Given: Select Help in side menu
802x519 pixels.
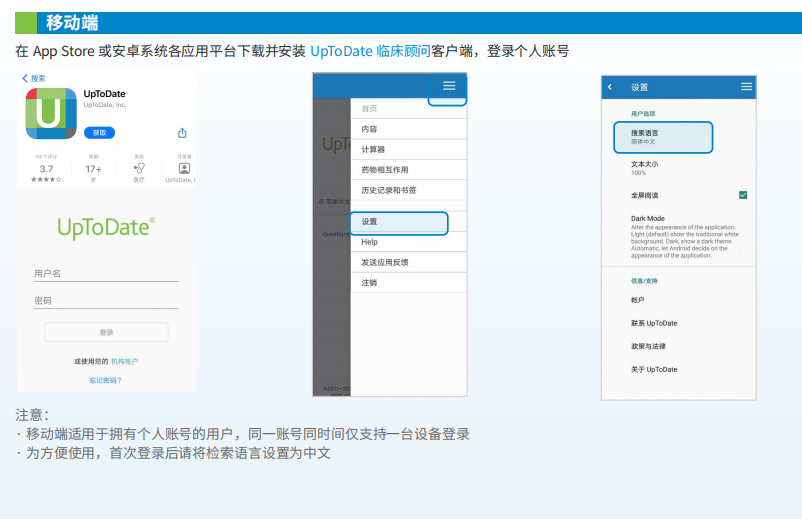Looking at the screenshot, I should 409,242.
